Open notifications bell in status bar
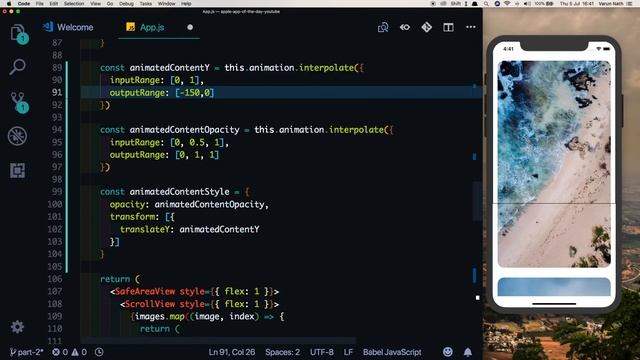The image size is (640, 360). tap(468, 352)
